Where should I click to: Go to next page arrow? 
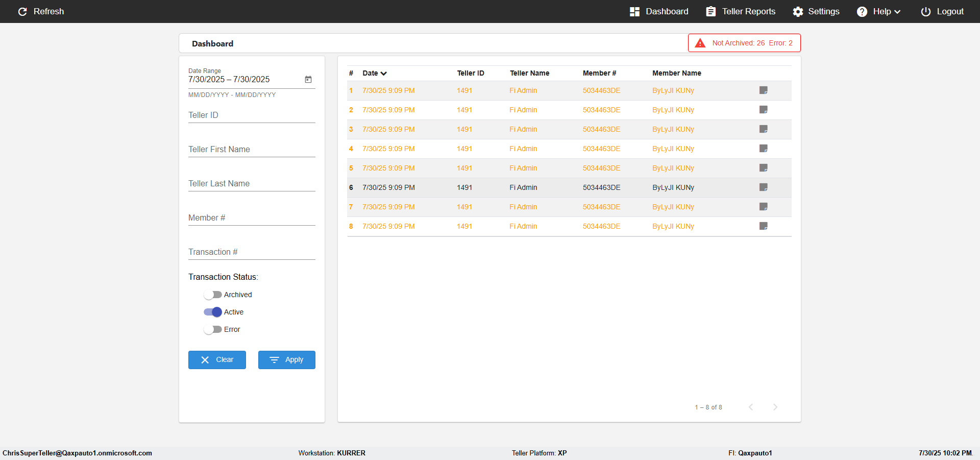coord(775,407)
